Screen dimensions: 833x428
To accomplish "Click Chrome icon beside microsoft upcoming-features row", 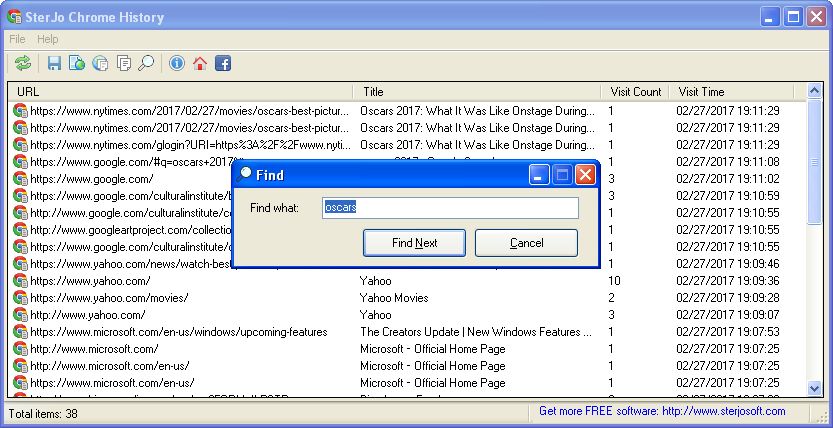I will coord(20,332).
